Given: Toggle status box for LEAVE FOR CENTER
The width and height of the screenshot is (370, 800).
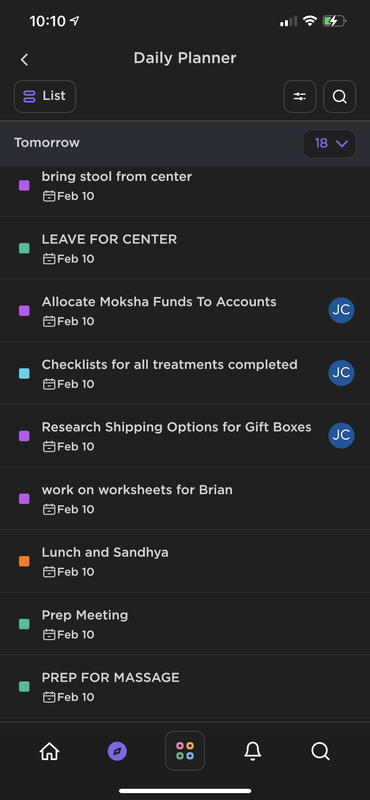Looking at the screenshot, I should [24, 248].
